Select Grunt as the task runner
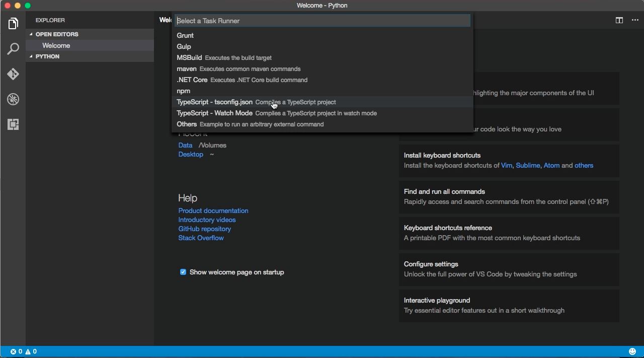Viewport: 644px width, 358px height. pyautogui.click(x=322, y=35)
